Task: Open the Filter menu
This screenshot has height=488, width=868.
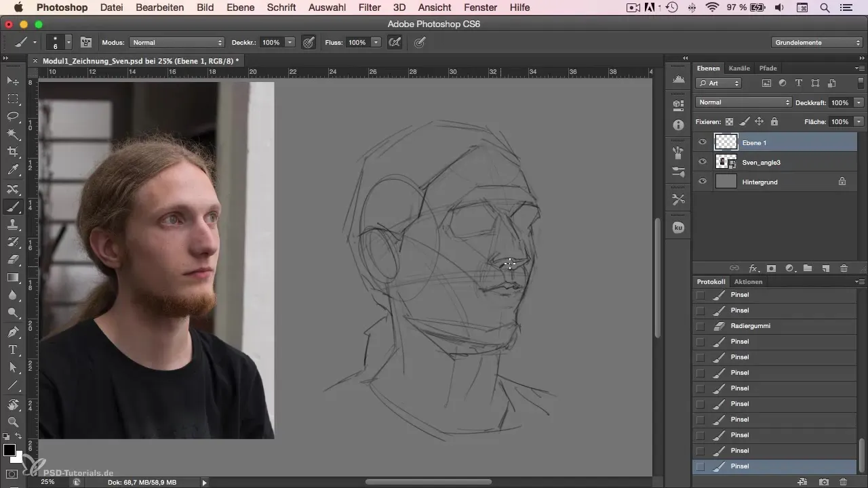Action: click(x=370, y=7)
